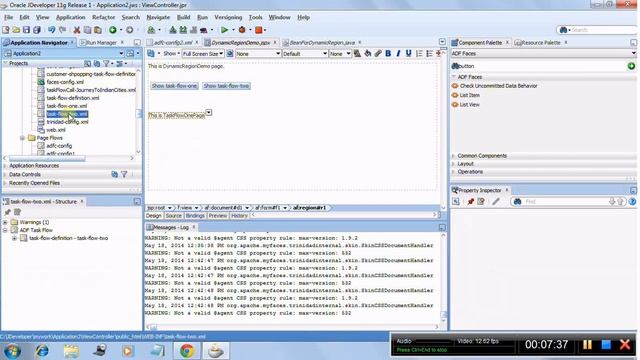Click the pin icon in Property Inspector

tap(471, 202)
